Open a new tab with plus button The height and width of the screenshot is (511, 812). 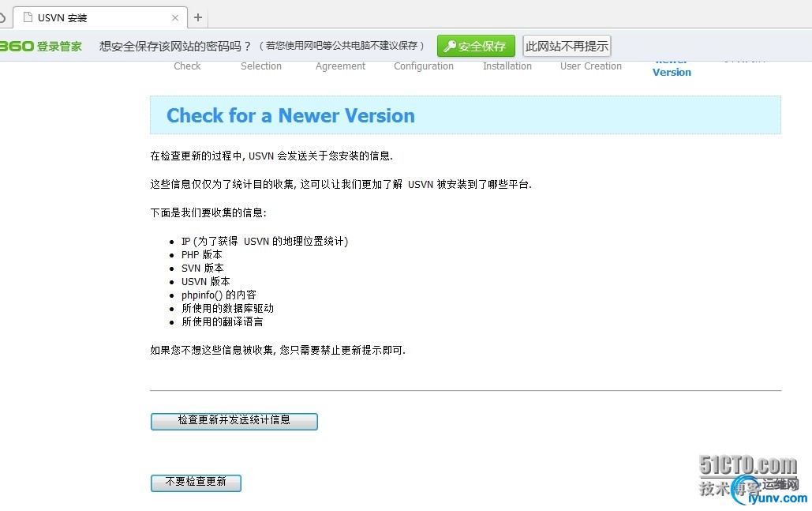pos(198,17)
